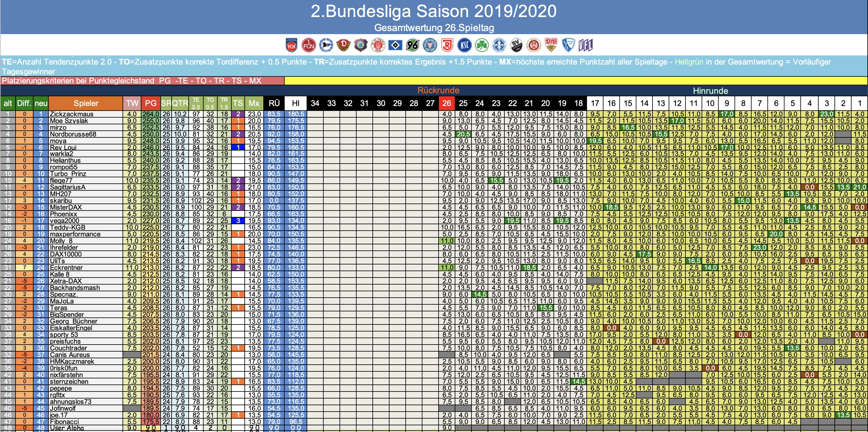Select player name 'Canis Aureus'
The height and width of the screenshot is (432, 868).
coord(70,355)
